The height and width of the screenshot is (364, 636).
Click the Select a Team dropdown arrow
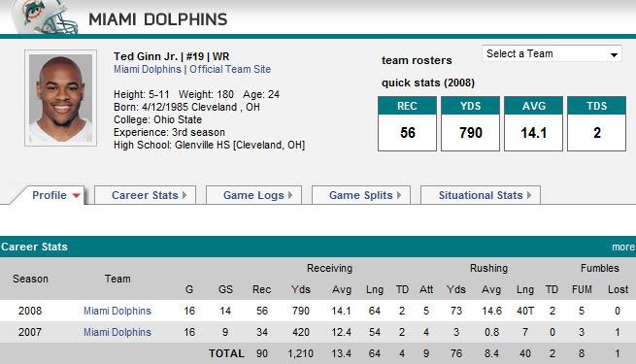click(x=614, y=54)
